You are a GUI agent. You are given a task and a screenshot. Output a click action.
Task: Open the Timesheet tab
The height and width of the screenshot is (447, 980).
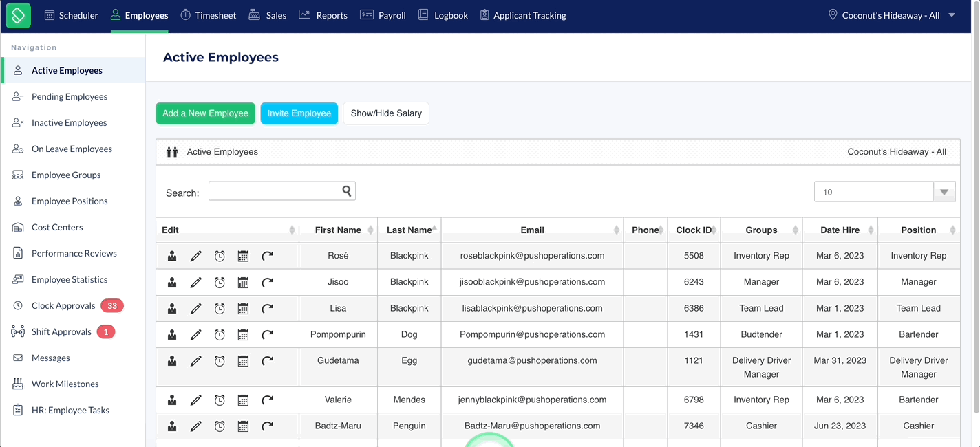click(x=208, y=15)
